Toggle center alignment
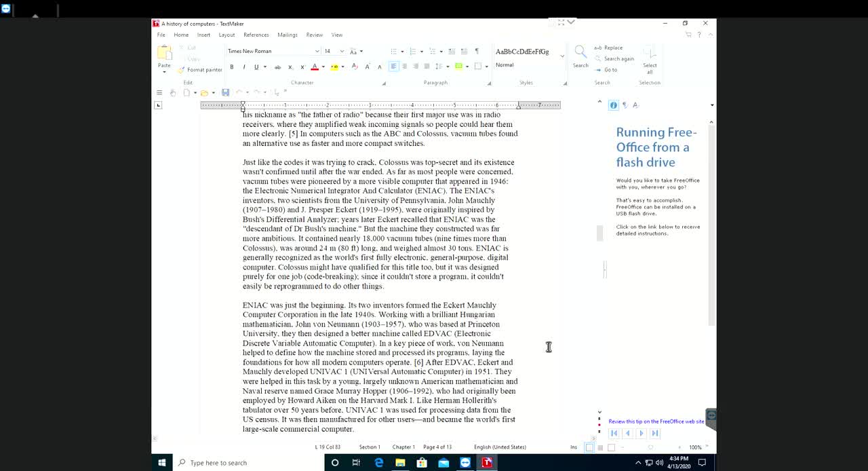 [405, 67]
